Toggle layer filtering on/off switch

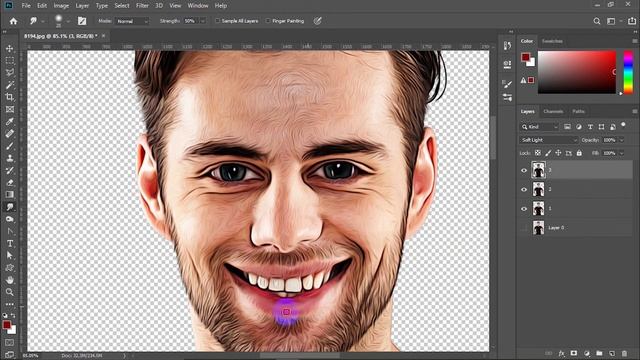623,125
